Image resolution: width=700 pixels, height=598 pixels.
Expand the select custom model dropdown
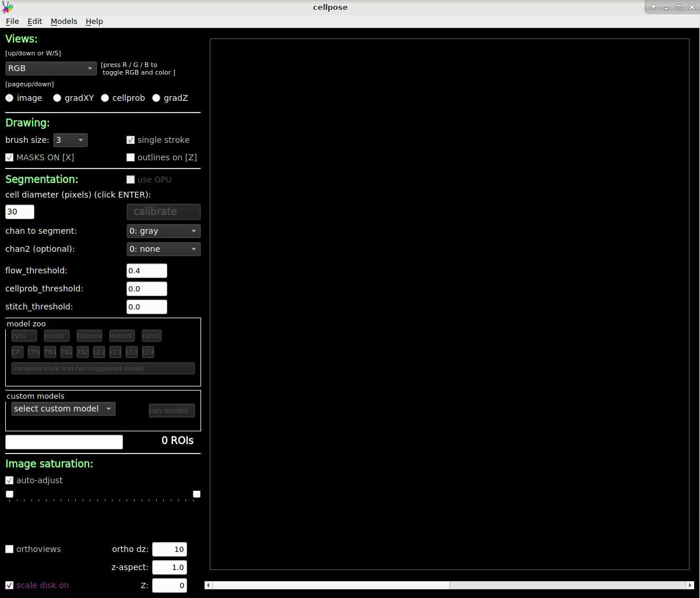pyautogui.click(x=63, y=409)
